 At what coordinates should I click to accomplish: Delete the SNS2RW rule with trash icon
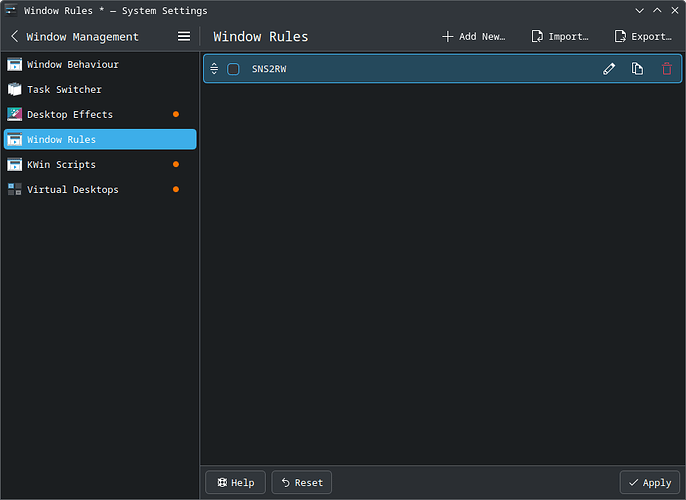[x=666, y=69]
